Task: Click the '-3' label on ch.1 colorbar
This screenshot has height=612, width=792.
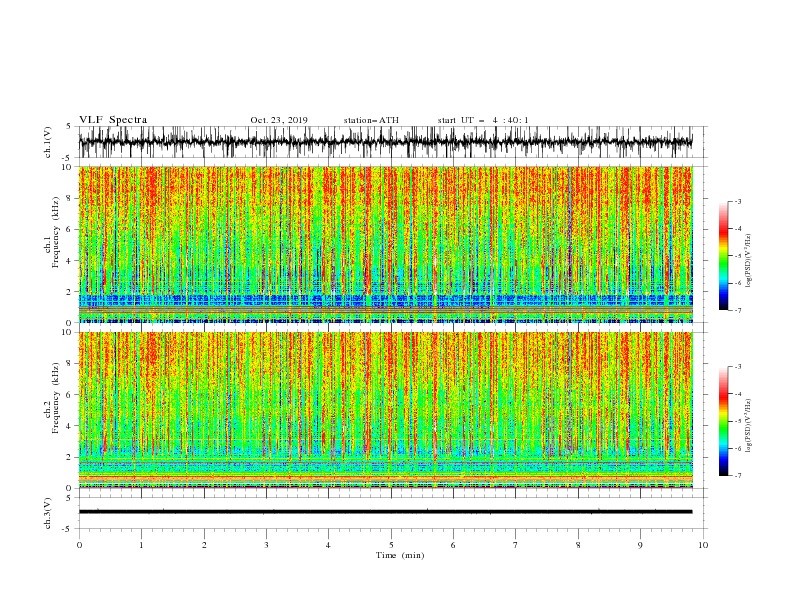Action: click(737, 201)
